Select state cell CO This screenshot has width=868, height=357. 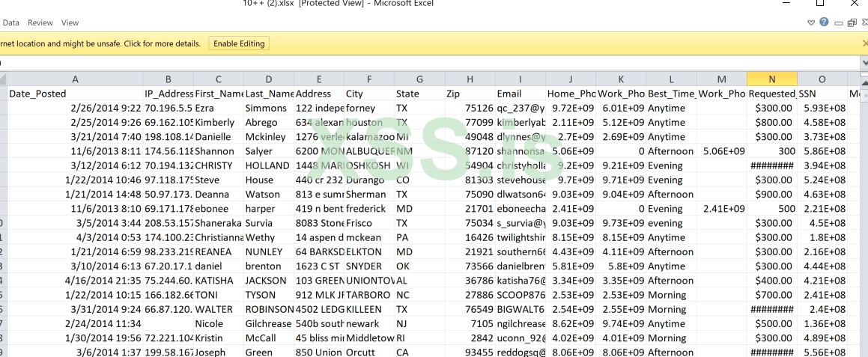point(419,180)
